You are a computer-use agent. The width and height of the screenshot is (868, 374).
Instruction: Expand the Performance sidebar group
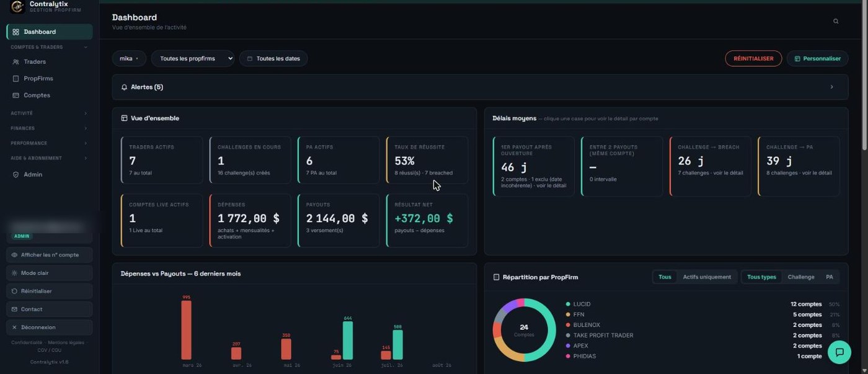50,143
